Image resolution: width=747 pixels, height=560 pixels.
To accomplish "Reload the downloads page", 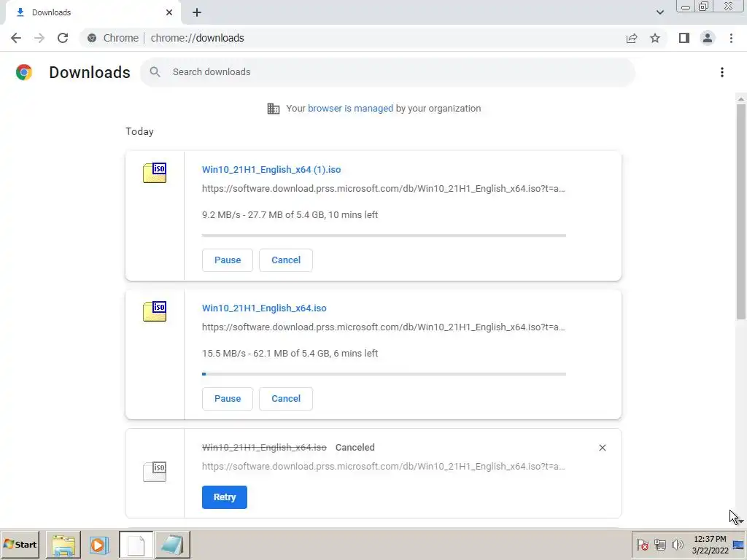I will [x=63, y=38].
